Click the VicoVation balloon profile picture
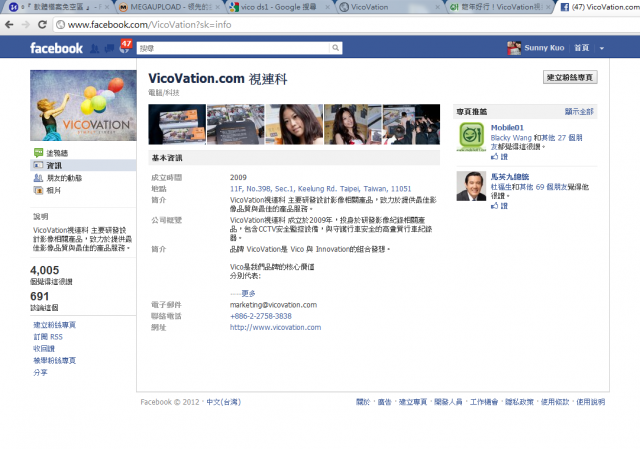Viewport: 640px width, 449px height. point(83,105)
